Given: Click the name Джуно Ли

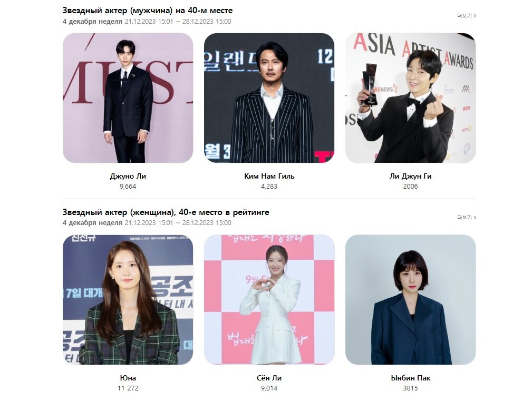Looking at the screenshot, I should (128, 177).
